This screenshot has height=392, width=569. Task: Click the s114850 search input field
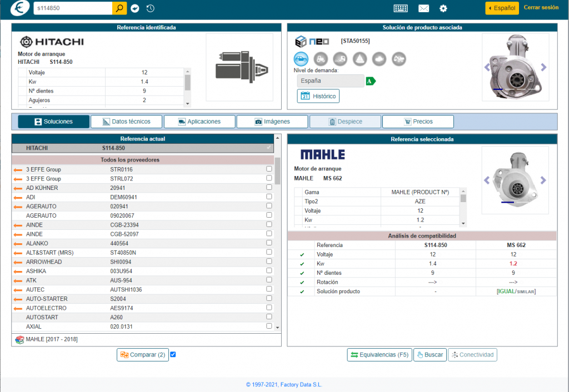73,8
